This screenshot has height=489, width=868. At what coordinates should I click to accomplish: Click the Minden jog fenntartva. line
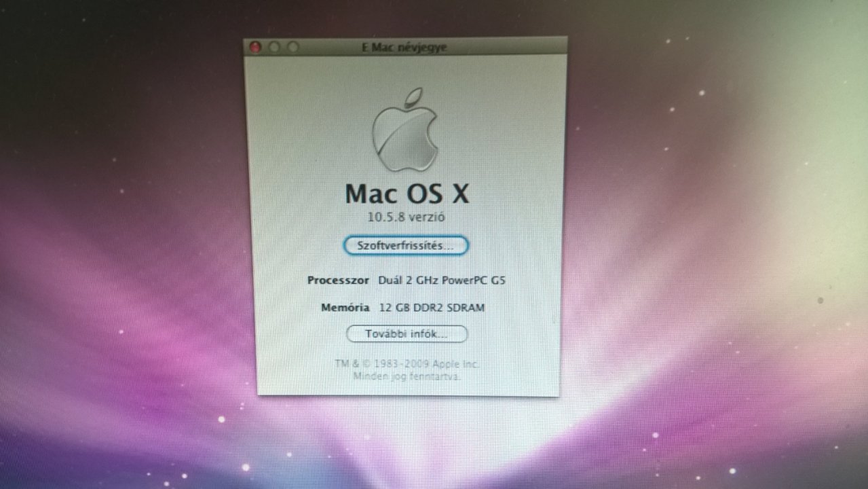(x=407, y=375)
